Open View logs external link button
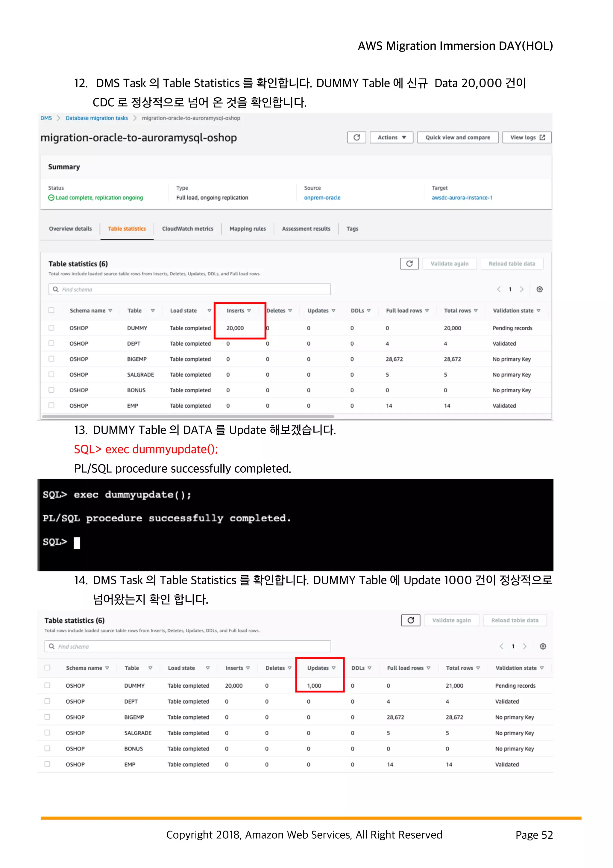This screenshot has height=868, width=613. pos(527,137)
